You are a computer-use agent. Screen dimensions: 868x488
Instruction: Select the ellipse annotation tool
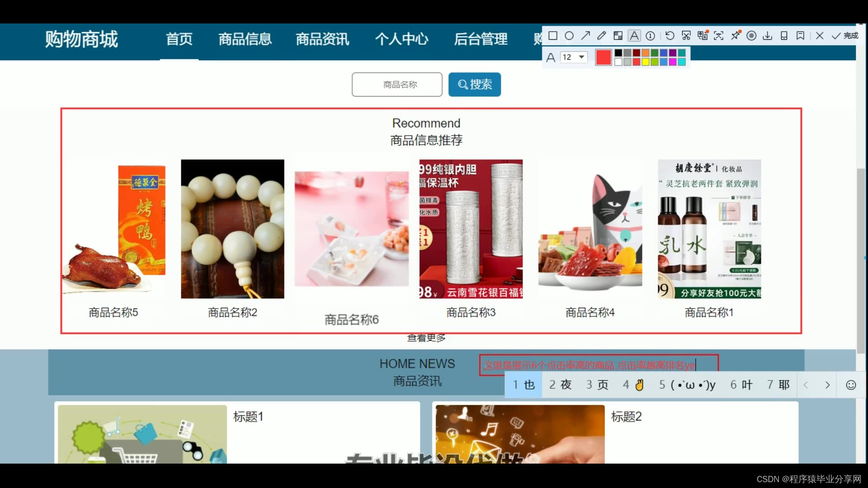click(569, 36)
